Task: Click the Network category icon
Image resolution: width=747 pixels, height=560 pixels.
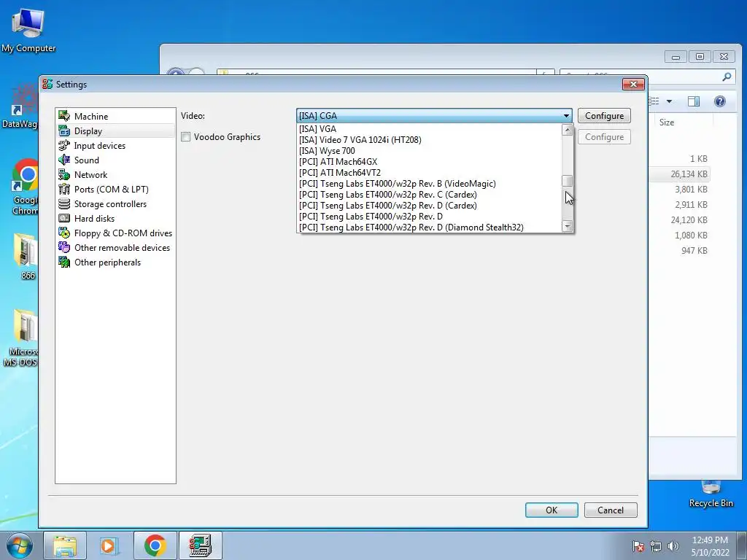Action: pos(64,175)
